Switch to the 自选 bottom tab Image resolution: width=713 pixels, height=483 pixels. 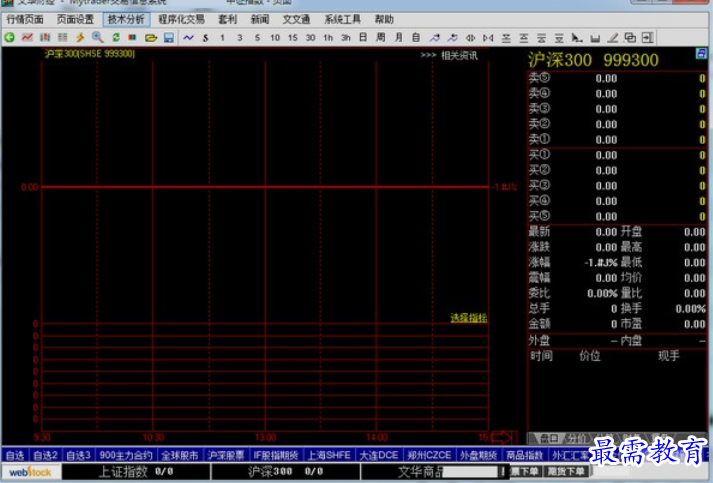click(15, 455)
